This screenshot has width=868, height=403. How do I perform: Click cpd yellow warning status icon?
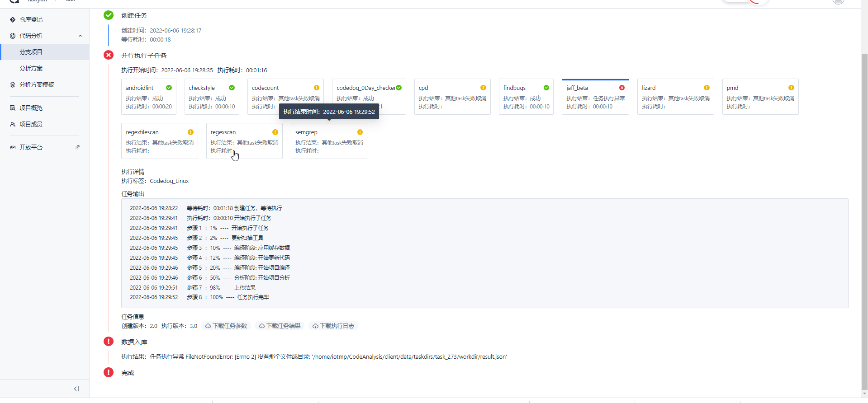tap(483, 88)
